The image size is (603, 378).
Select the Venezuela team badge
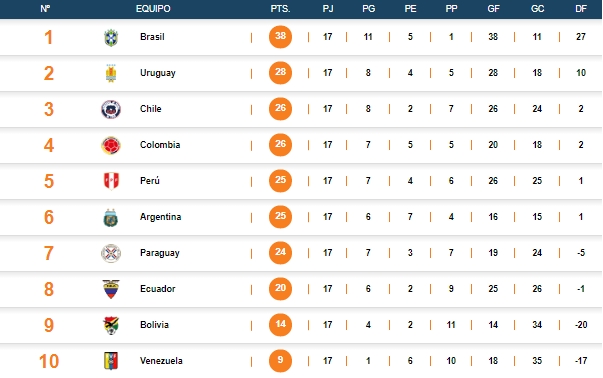(111, 361)
